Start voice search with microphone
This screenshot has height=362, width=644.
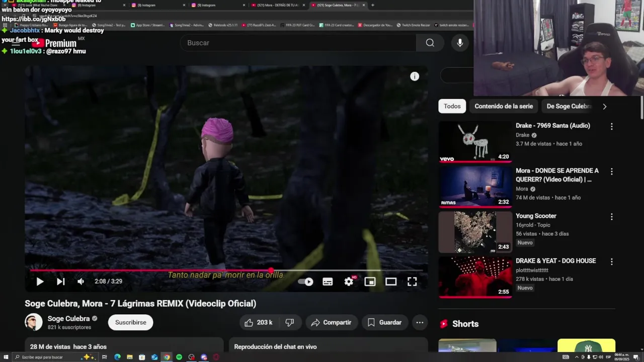460,43
